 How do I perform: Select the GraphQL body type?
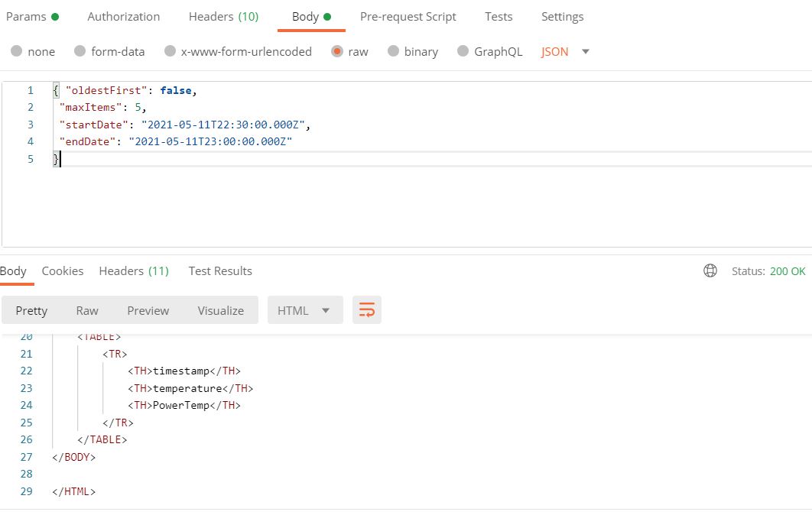[463, 52]
